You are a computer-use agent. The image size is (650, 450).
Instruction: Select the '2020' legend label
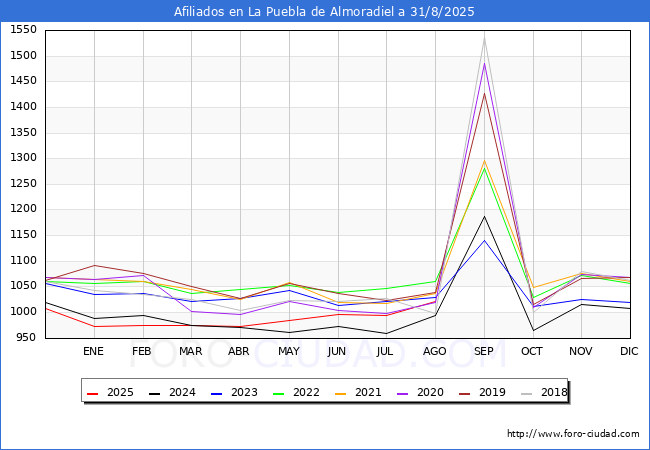tap(430, 392)
